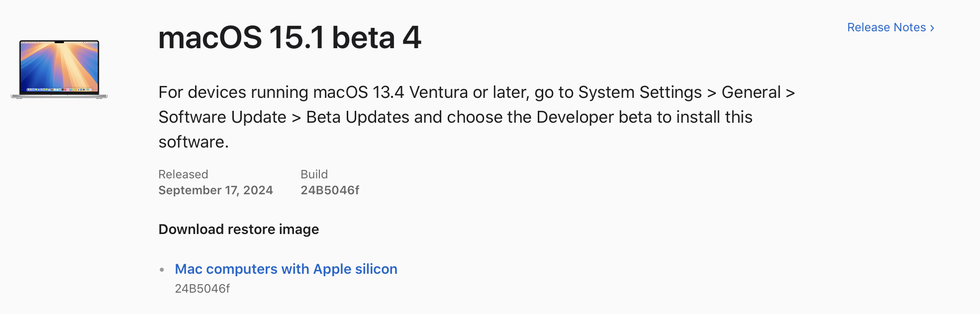Select the macOS 15.1 beta 4 heading
980x314 pixels.
[290, 38]
